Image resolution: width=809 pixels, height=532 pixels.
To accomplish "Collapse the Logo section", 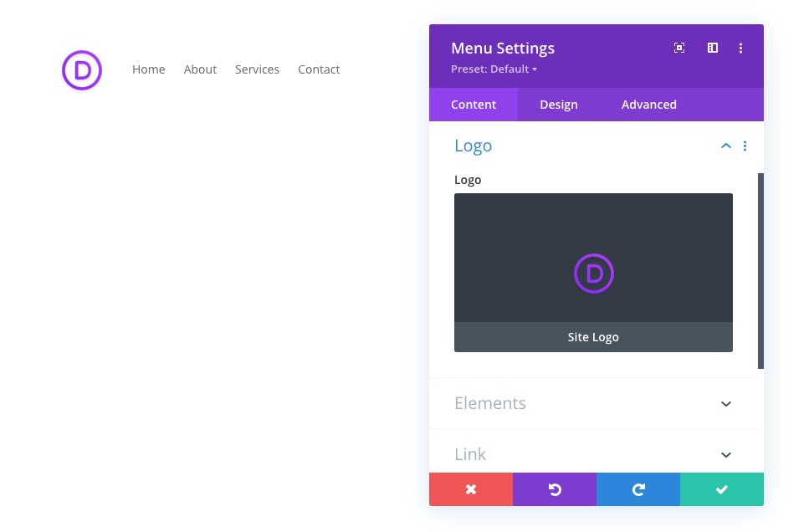I will click(x=725, y=145).
